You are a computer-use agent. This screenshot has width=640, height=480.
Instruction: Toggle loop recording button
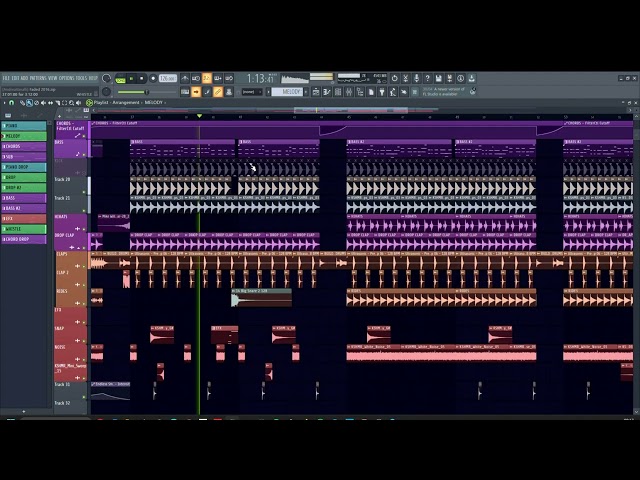pos(229,78)
